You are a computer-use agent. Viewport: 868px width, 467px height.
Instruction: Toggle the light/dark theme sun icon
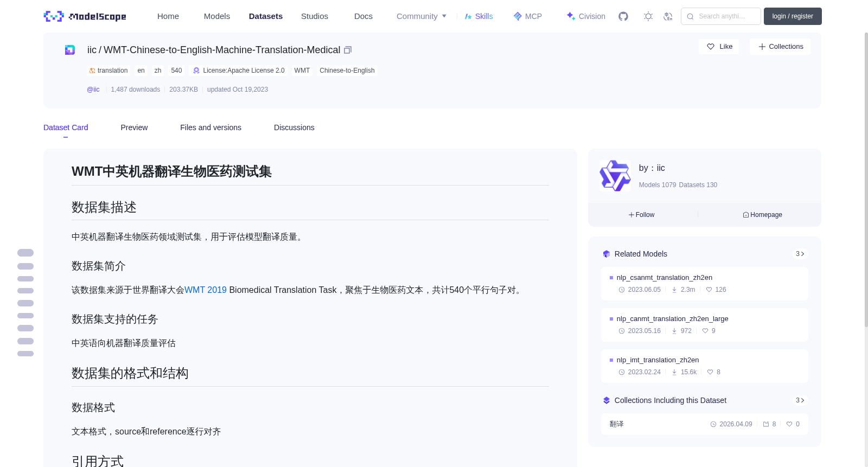point(648,16)
